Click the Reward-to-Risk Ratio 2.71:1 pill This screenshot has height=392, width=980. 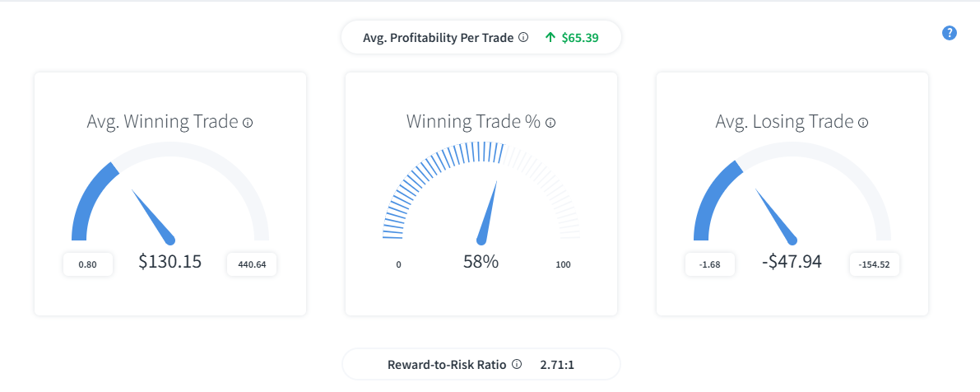coord(481,364)
